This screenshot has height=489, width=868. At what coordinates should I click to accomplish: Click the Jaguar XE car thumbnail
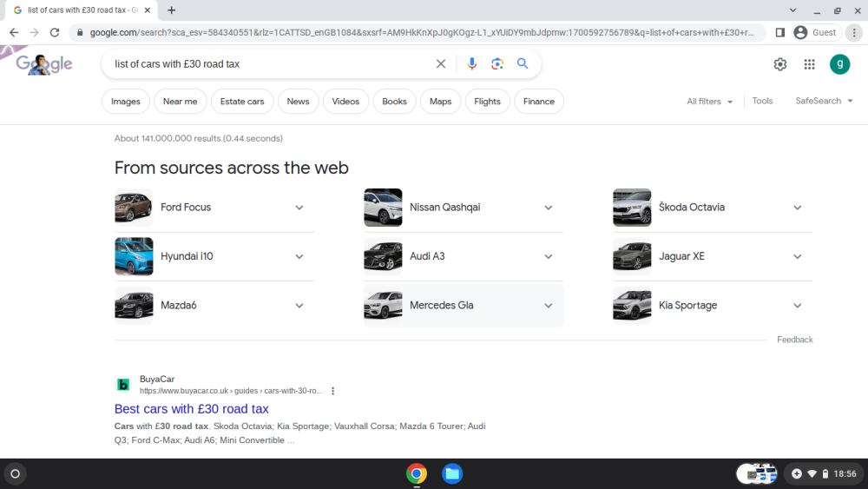coord(632,256)
